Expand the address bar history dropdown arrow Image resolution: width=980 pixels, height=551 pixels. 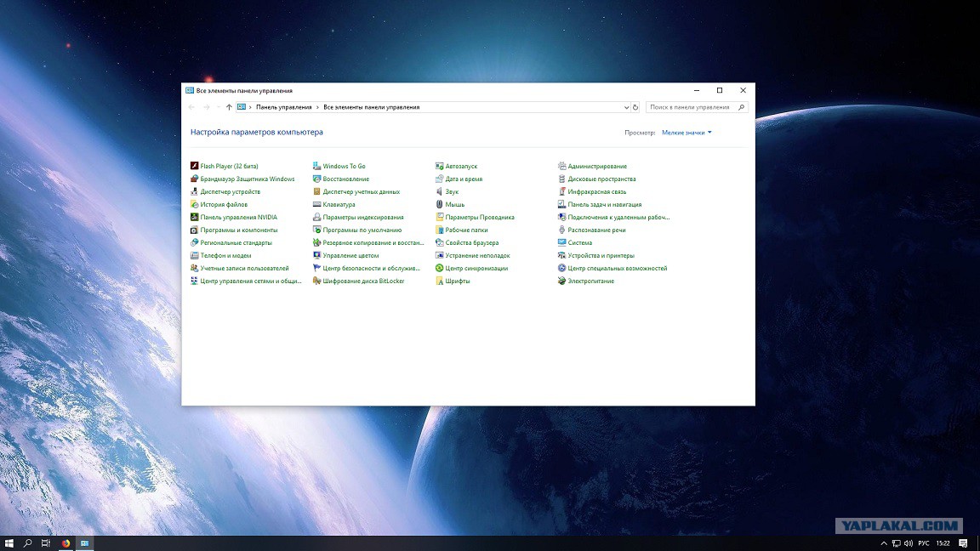coord(626,107)
